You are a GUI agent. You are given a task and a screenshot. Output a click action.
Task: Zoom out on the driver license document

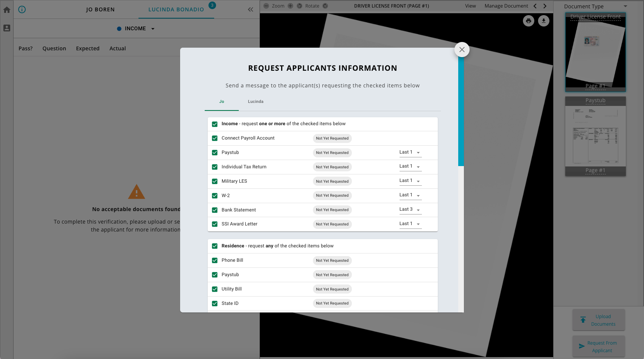pos(265,6)
